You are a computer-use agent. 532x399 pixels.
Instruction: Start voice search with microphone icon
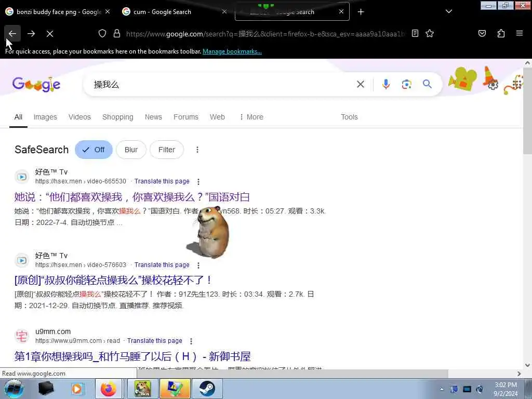(x=386, y=84)
